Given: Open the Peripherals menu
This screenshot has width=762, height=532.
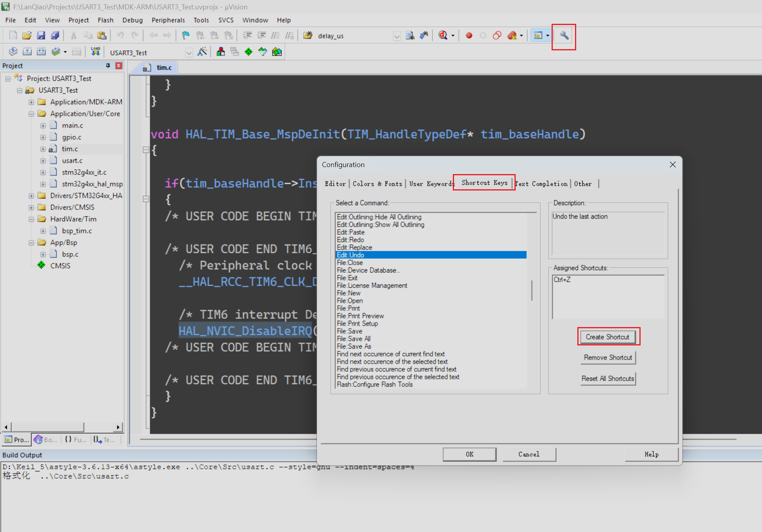Looking at the screenshot, I should [x=168, y=20].
